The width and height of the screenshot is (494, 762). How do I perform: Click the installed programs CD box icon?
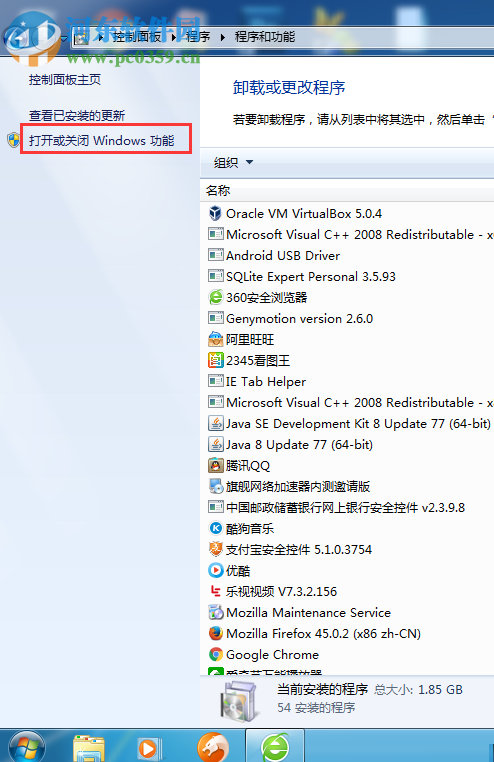[x=238, y=700]
